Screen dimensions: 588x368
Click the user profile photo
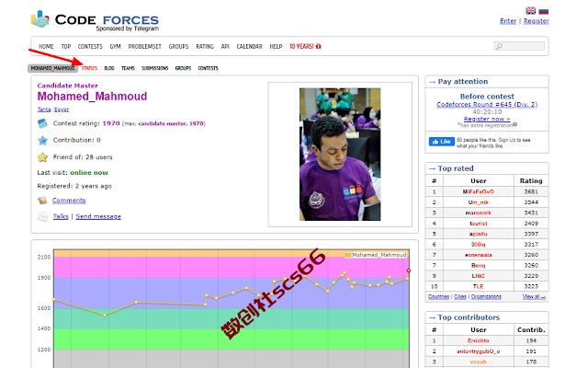(x=340, y=155)
